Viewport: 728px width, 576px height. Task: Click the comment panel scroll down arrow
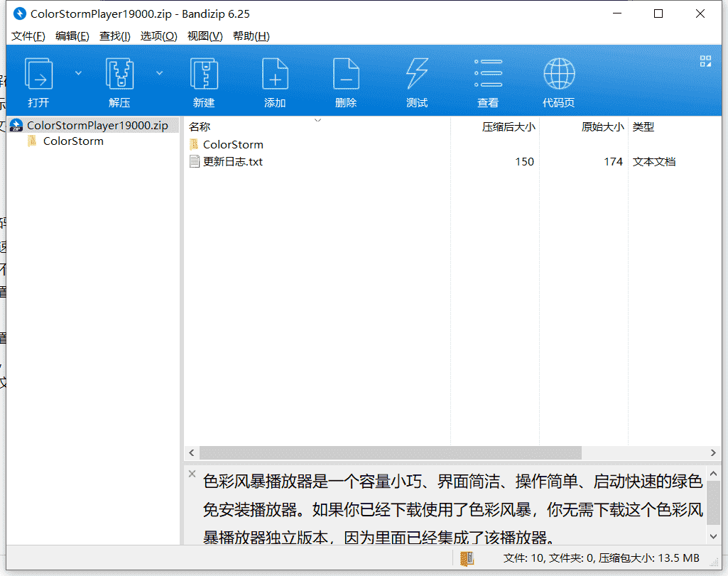click(714, 536)
